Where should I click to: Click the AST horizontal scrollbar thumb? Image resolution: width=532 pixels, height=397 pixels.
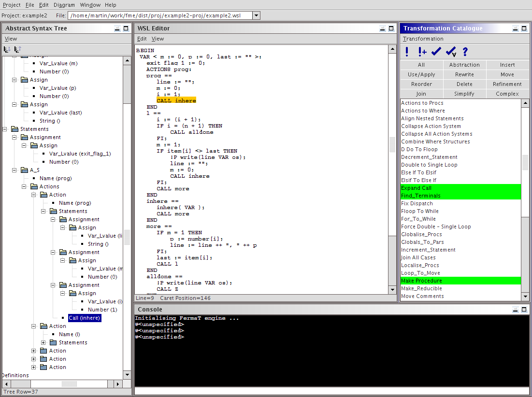[x=69, y=384]
